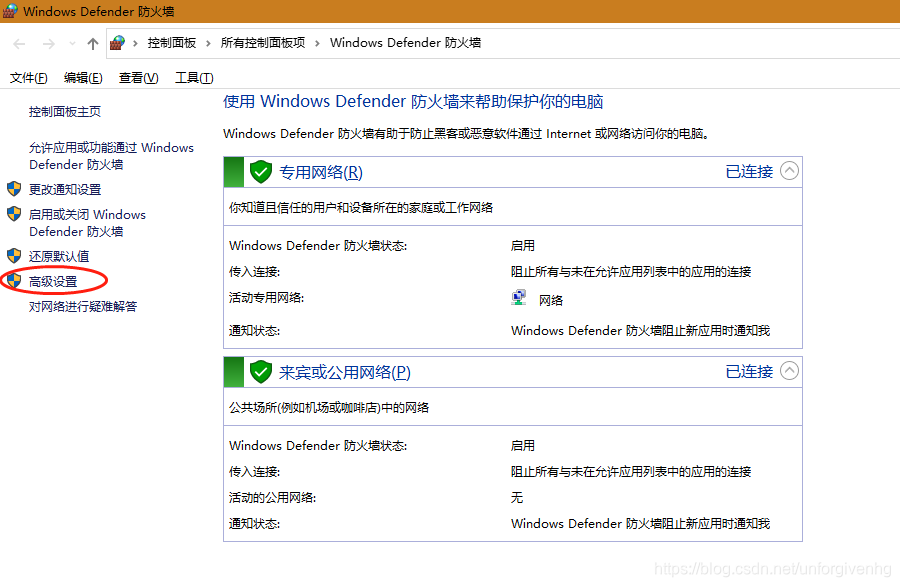This screenshot has height=587, width=900.
Task: Click the Back navigation arrow
Action: tap(19, 44)
